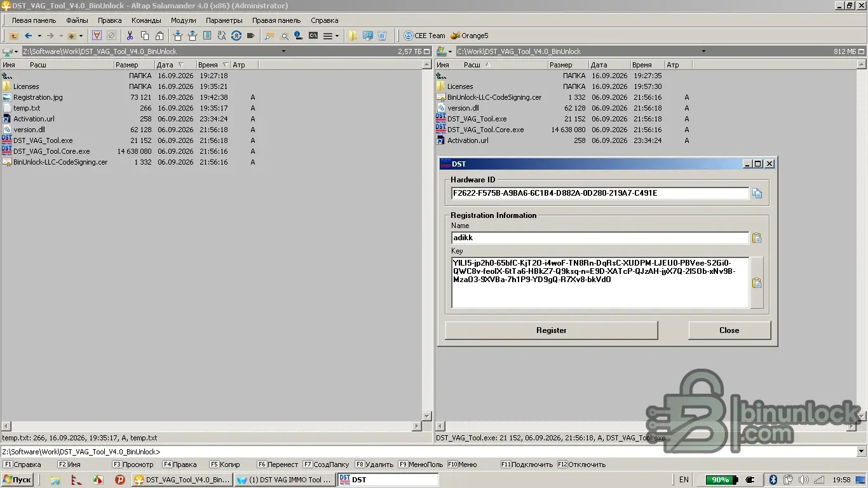
Task: Expand the Back history dropdown arrow
Action: click(39, 36)
